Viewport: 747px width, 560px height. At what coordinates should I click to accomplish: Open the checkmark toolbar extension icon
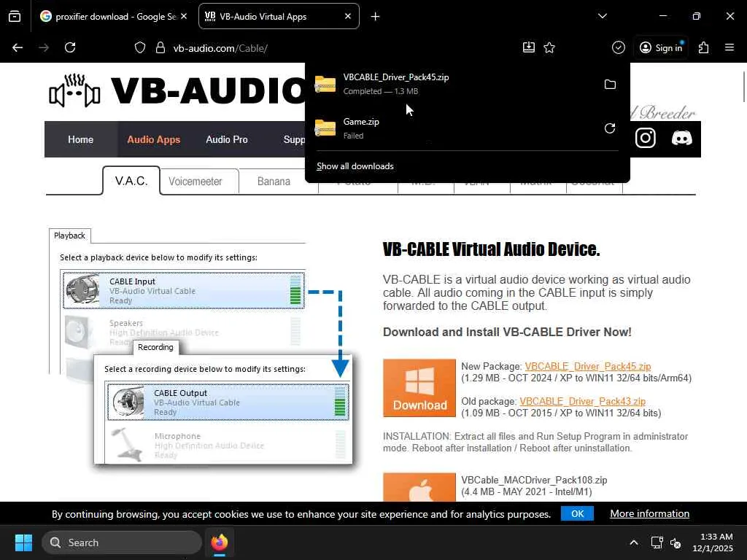619,47
